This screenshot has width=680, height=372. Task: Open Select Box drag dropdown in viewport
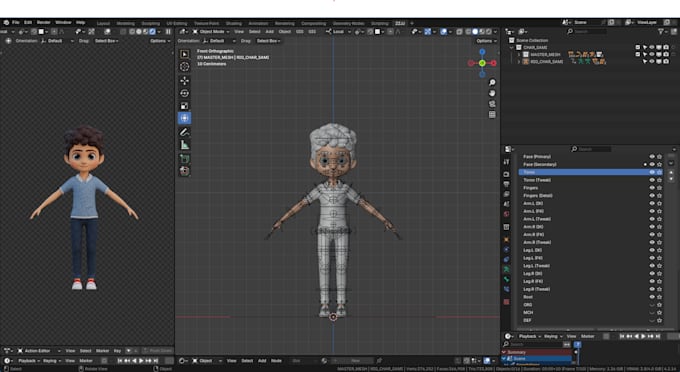point(268,41)
